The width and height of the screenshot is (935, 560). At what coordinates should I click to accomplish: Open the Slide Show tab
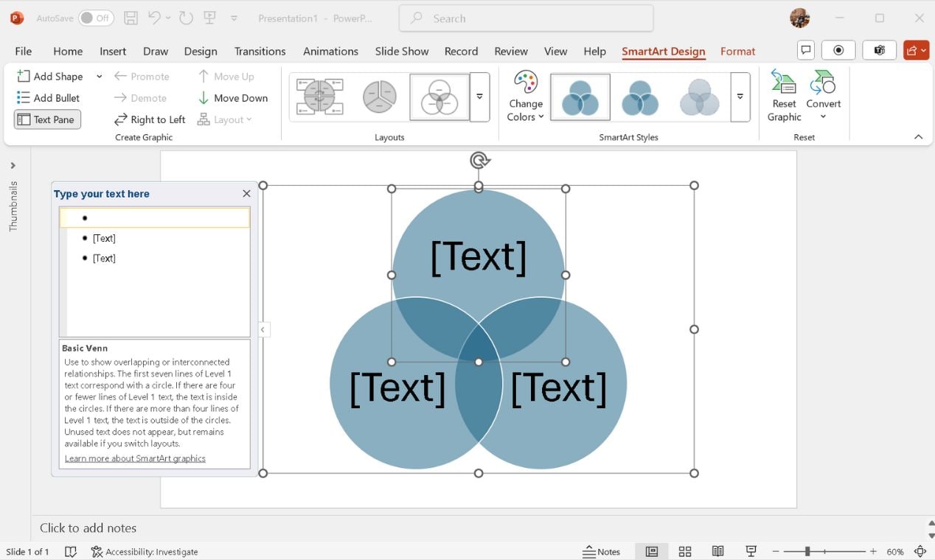(x=402, y=51)
